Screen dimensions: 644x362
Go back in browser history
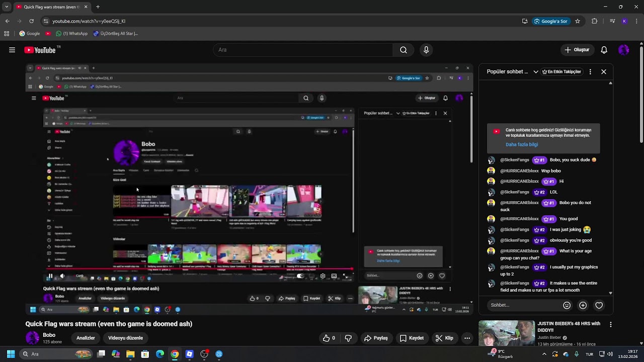tap(7, 21)
